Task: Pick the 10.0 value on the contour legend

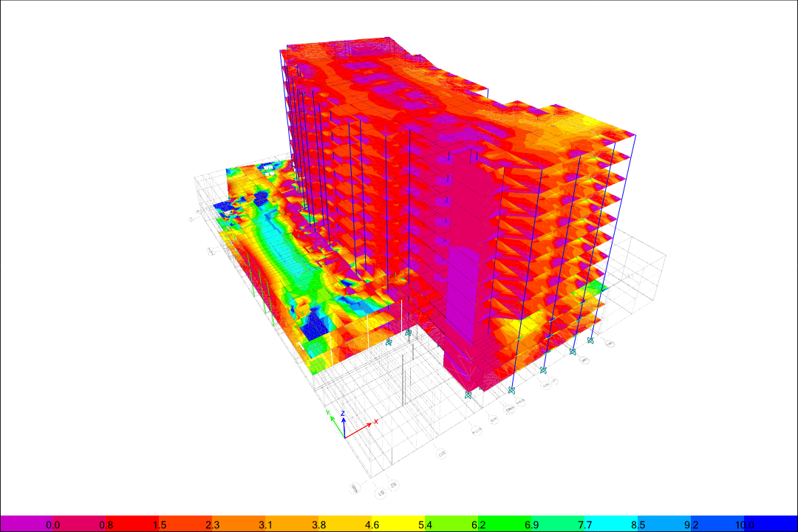Action: pos(746,525)
